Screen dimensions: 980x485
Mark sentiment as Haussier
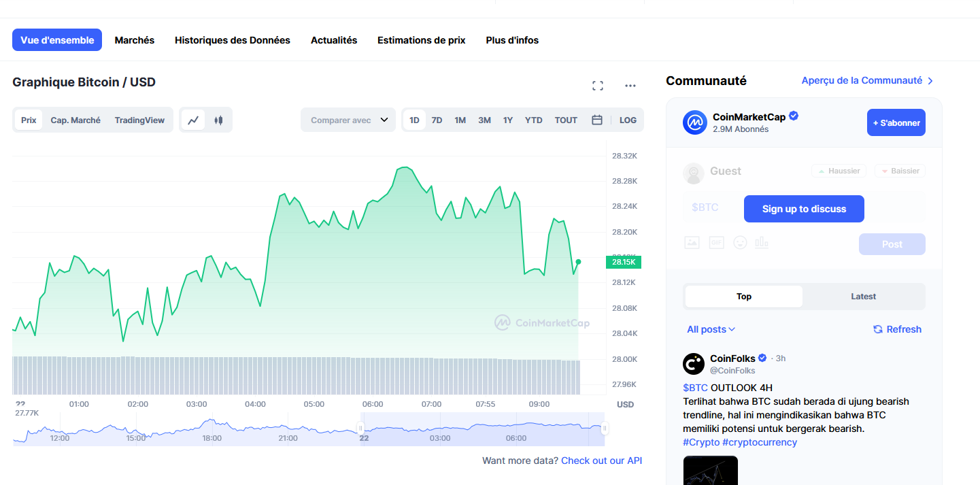tap(839, 171)
